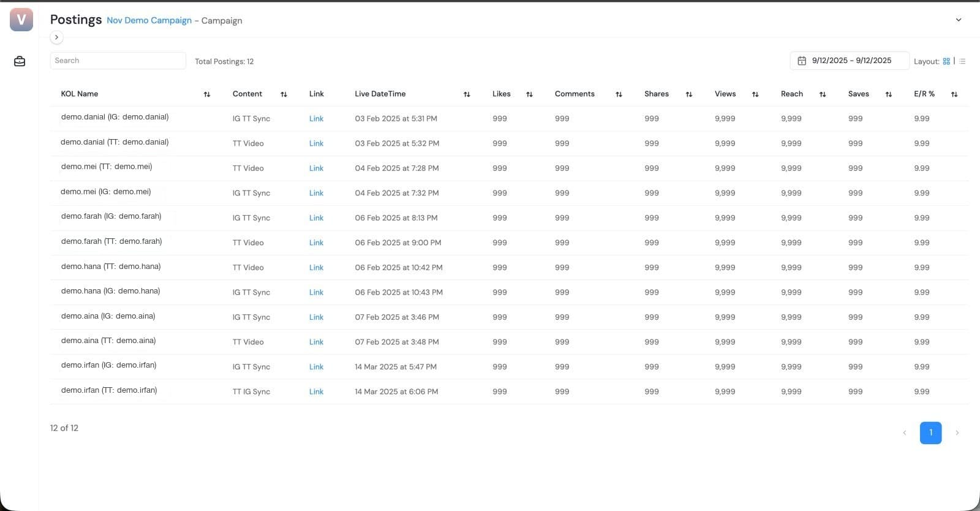Click the demo.irfan (IG: demo.irfan) name cell
The height and width of the screenshot is (511, 980).
[108, 365]
